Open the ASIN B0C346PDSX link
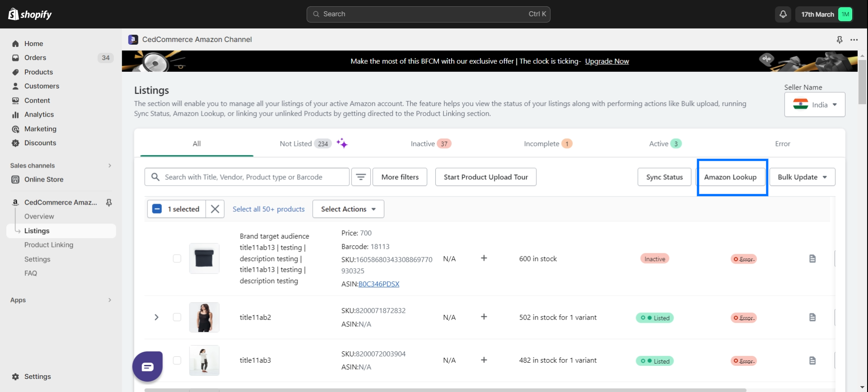Image resolution: width=868 pixels, height=392 pixels. point(379,284)
